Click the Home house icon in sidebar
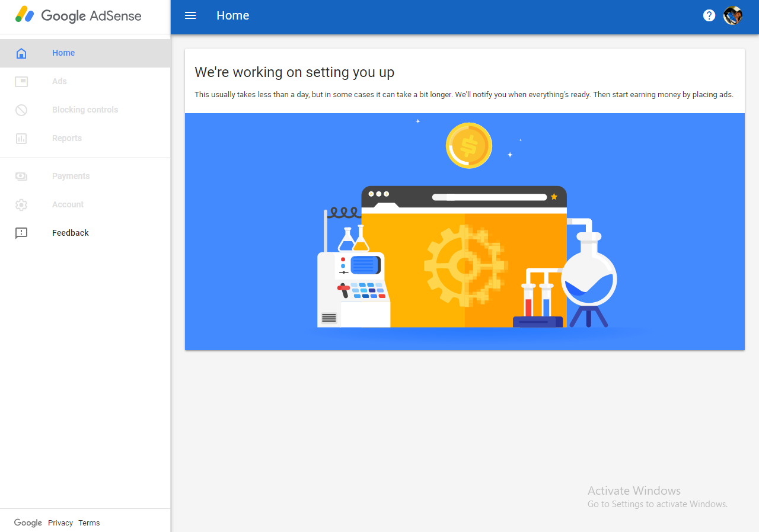 (21, 53)
